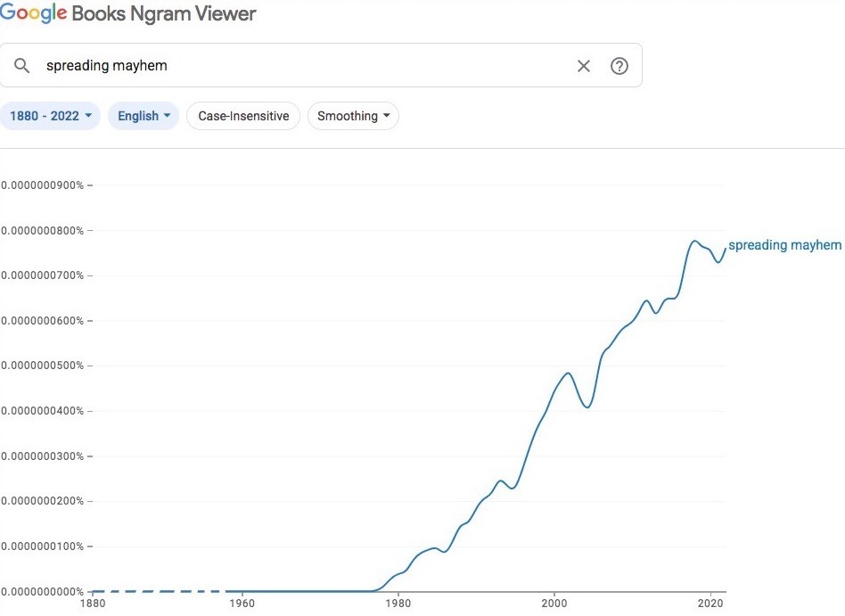Click the 'spreading mayhem' line label
The height and width of the screenshot is (616, 845).
784,245
